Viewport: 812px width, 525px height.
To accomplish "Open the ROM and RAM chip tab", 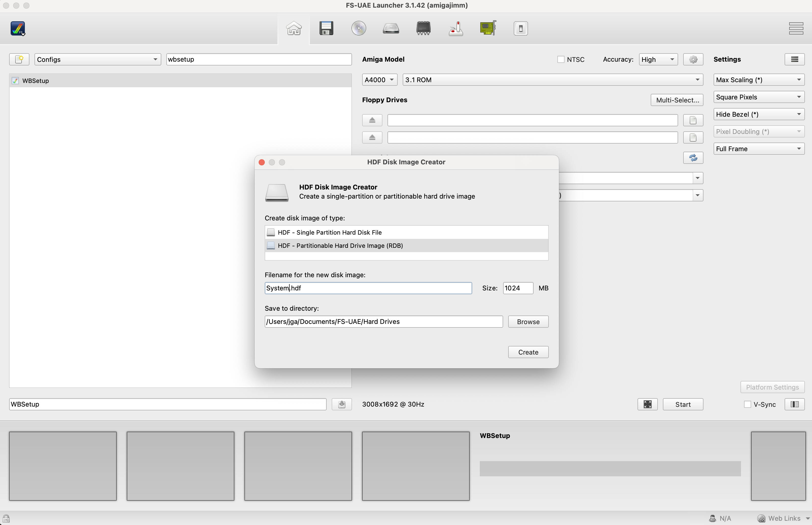I will (x=423, y=28).
